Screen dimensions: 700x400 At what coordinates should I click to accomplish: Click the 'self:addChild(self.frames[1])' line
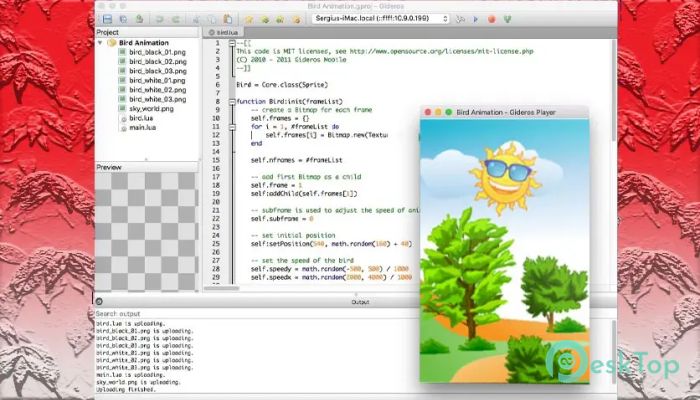point(304,194)
